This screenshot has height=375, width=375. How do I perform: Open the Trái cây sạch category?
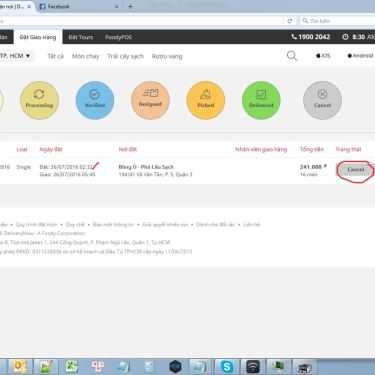click(x=125, y=56)
